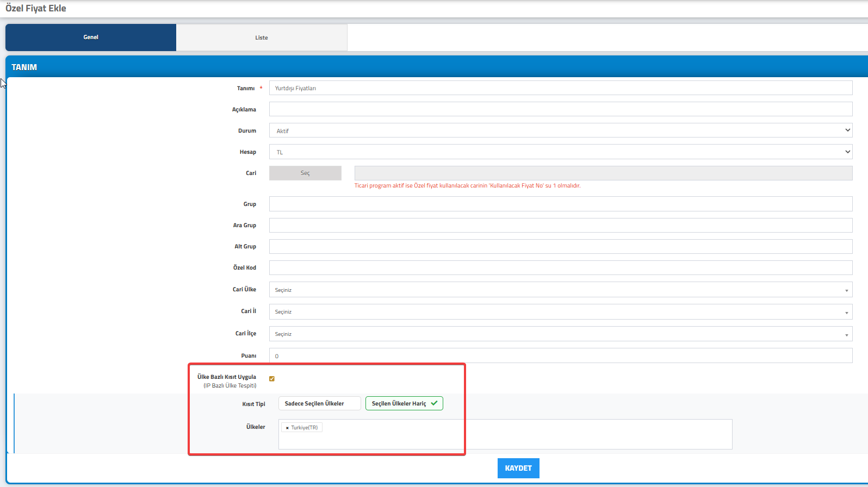Expand the Cari İl selector

coord(560,312)
